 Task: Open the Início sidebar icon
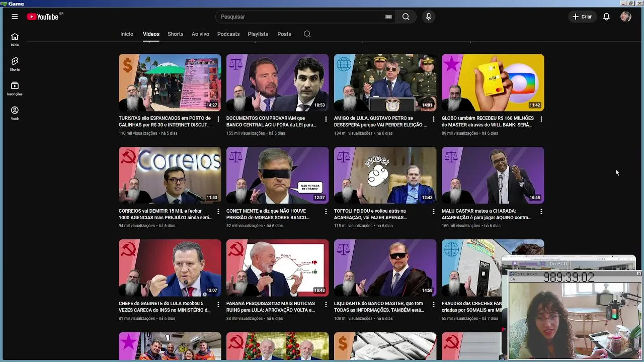click(x=15, y=40)
